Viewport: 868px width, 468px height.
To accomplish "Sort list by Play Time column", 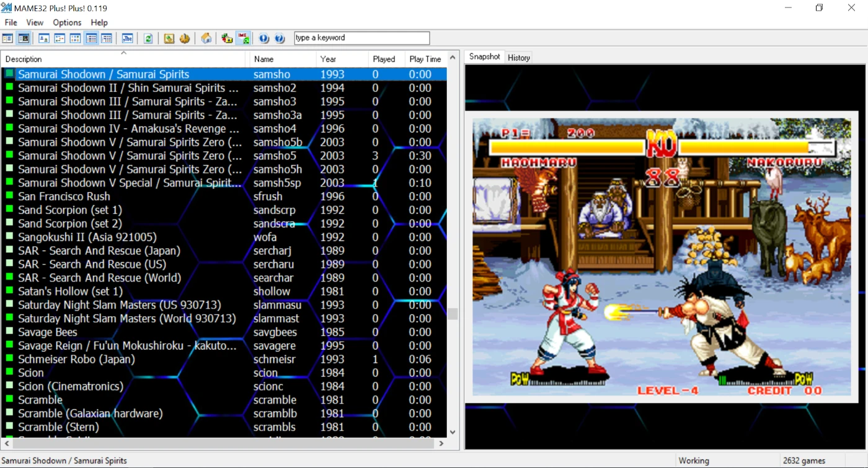I will click(x=425, y=59).
